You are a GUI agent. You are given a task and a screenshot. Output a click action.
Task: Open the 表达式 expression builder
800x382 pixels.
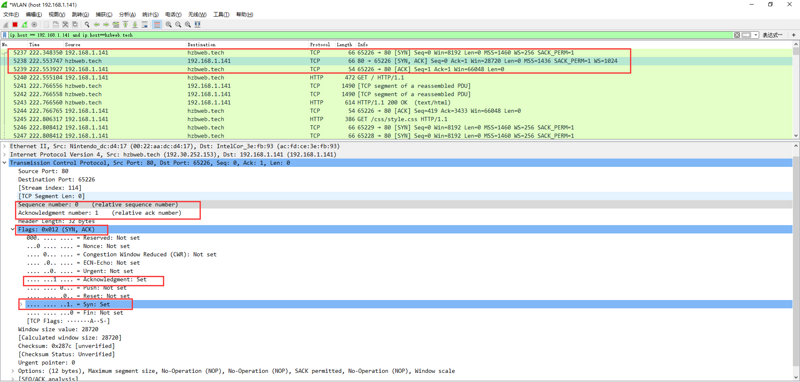pyautogui.click(x=772, y=35)
